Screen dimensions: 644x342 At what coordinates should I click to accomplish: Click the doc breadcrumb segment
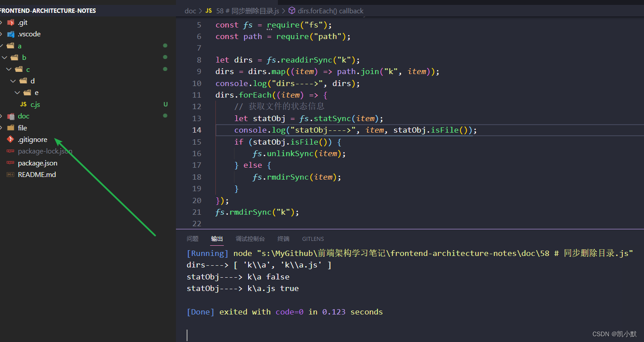(x=190, y=11)
